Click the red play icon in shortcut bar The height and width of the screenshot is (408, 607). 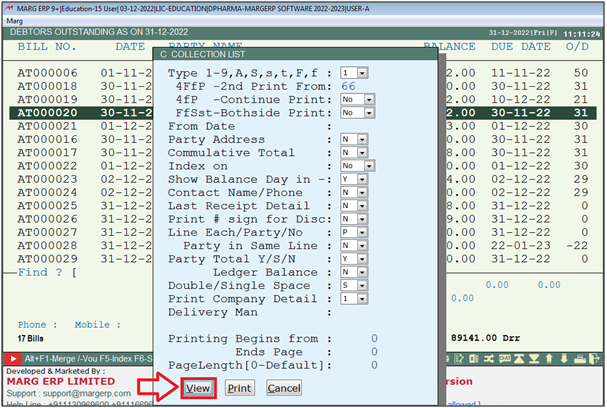click(x=13, y=358)
